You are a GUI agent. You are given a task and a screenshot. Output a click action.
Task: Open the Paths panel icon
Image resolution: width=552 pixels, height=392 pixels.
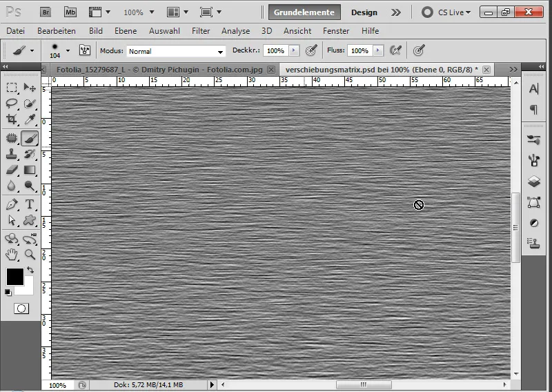(x=533, y=202)
